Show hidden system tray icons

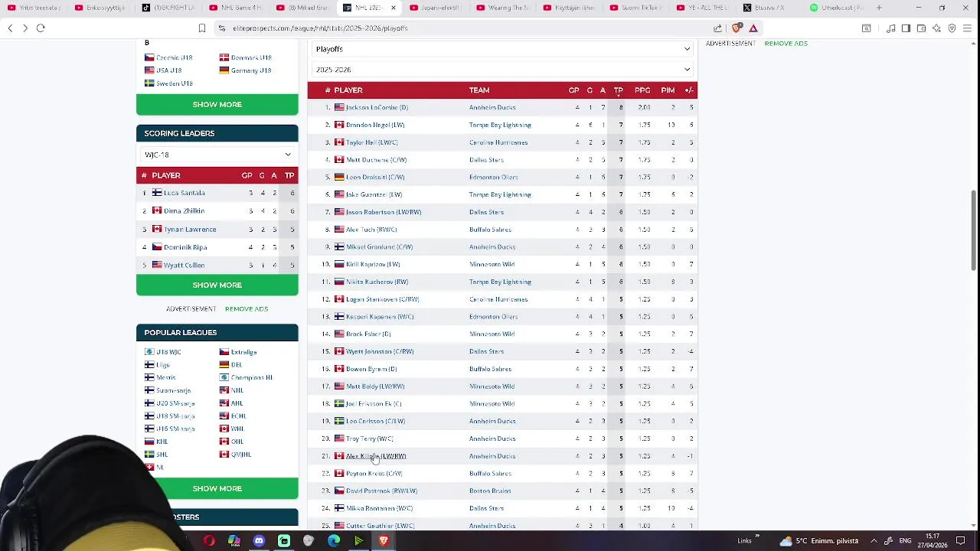tap(874, 541)
